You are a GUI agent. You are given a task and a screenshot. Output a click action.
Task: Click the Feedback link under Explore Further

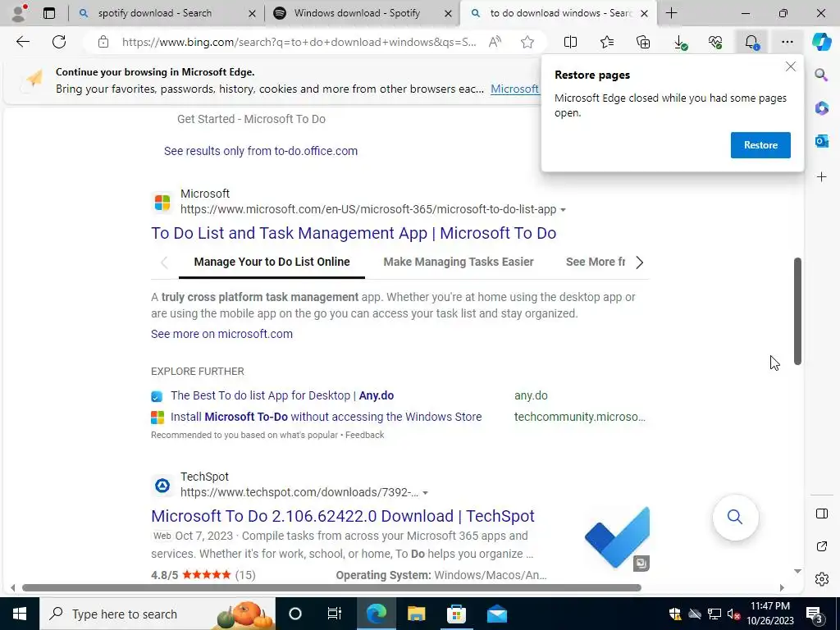(365, 435)
